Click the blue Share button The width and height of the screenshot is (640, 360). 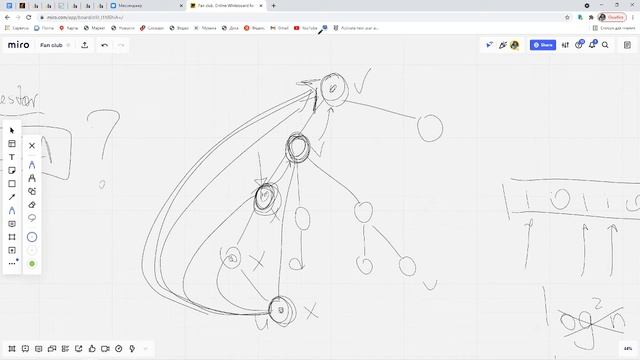coord(543,45)
